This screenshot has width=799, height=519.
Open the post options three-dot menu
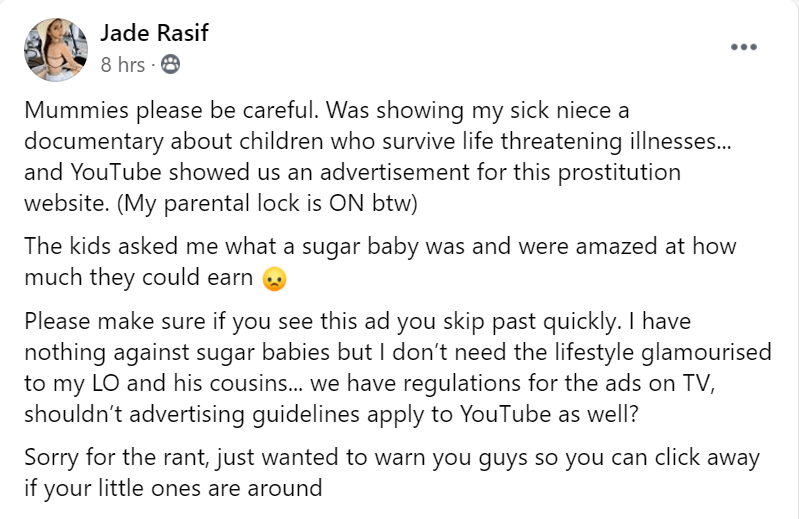[x=743, y=47]
